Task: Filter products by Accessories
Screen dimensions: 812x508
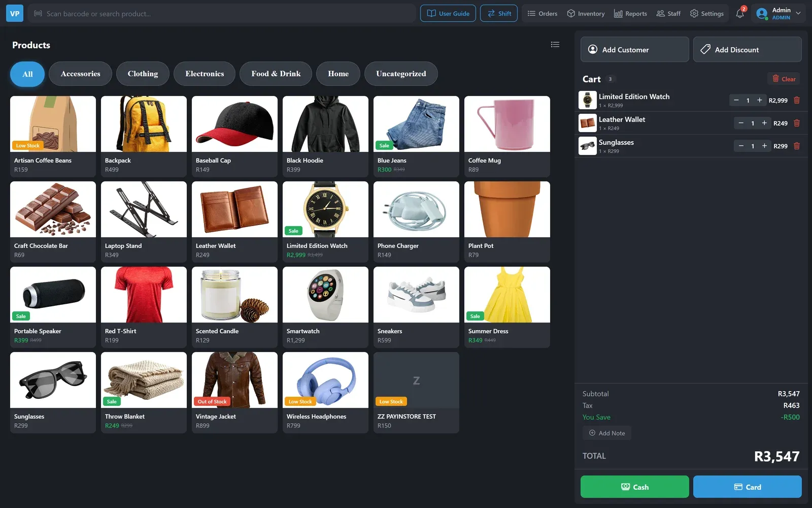Action: pos(80,74)
